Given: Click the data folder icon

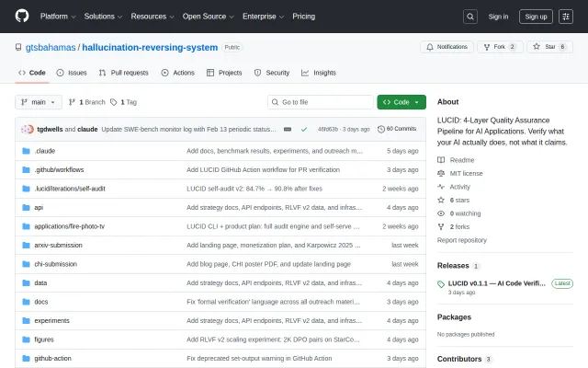Looking at the screenshot, I should tap(27, 282).
